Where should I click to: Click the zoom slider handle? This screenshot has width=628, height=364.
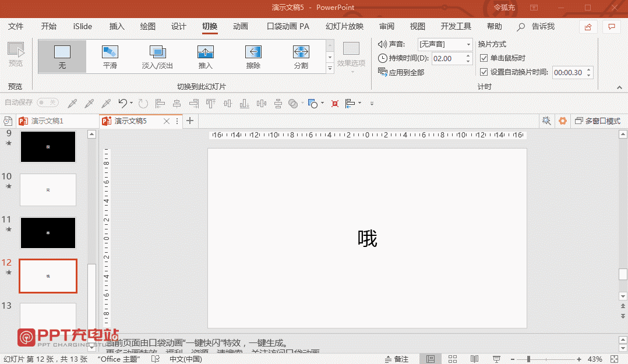coord(529,359)
